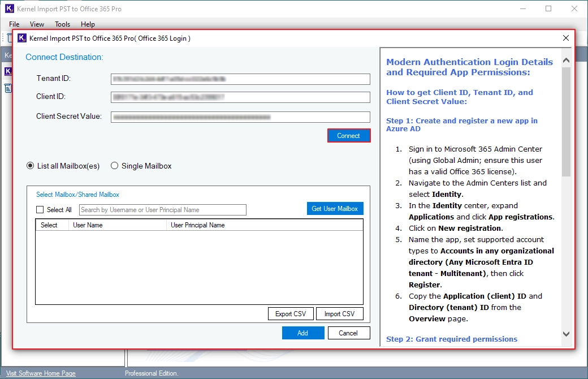
Task: Click 'Select Mailbox/Shared Mailbox' group label
Action: (x=77, y=195)
